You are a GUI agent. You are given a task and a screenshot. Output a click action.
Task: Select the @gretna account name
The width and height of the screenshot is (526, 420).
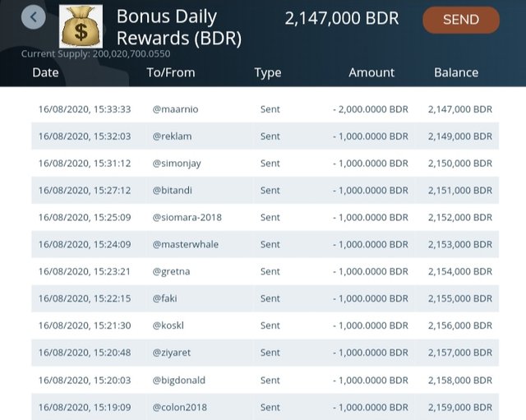(x=171, y=271)
